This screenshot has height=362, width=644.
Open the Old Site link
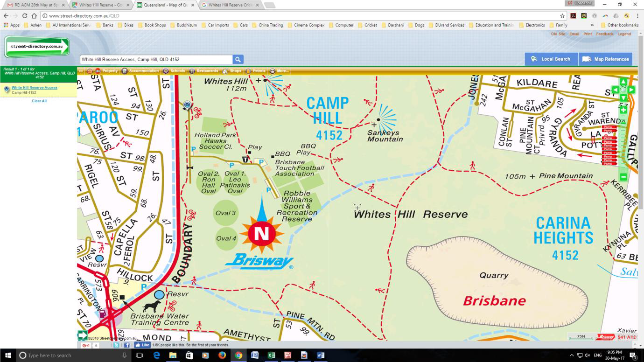tap(558, 34)
